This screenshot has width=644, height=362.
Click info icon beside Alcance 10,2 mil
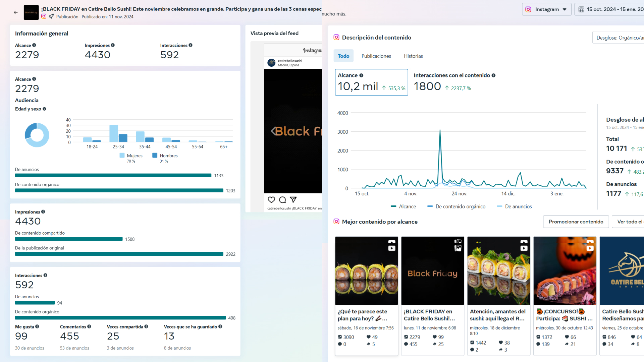click(361, 75)
